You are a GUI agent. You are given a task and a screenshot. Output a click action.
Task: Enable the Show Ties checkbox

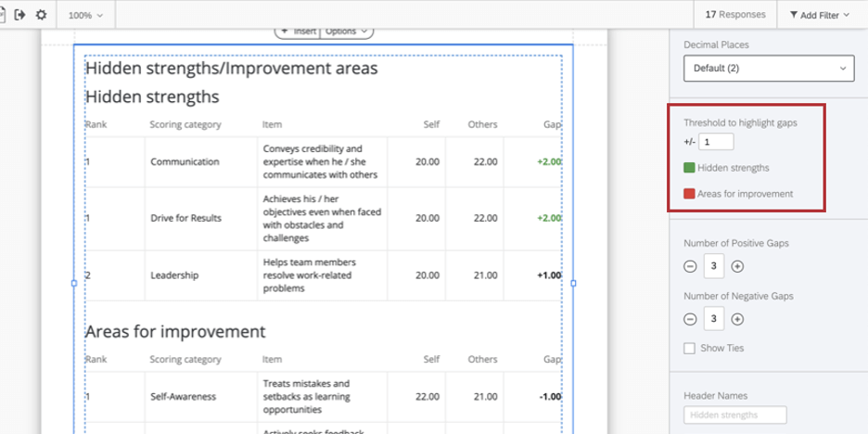(x=689, y=348)
